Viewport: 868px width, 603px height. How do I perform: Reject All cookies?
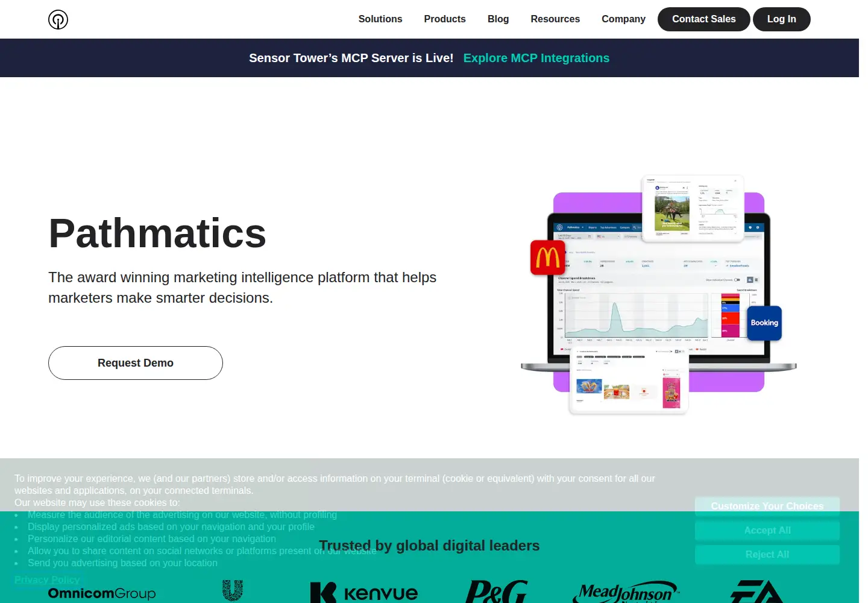(767, 555)
